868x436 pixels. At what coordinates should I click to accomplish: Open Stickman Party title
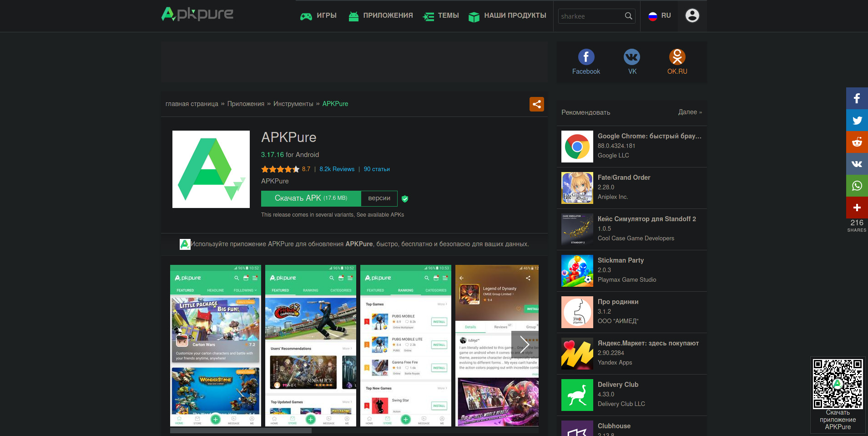tap(621, 260)
